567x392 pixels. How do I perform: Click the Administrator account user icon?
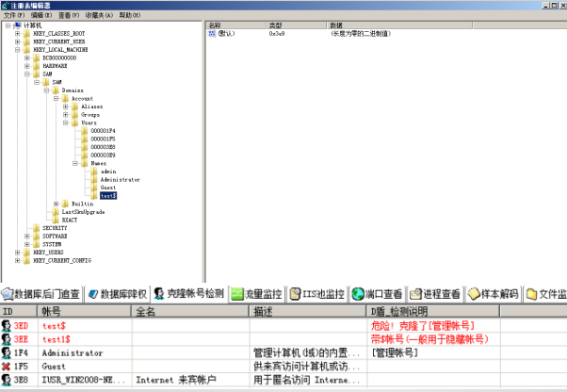tap(7, 352)
